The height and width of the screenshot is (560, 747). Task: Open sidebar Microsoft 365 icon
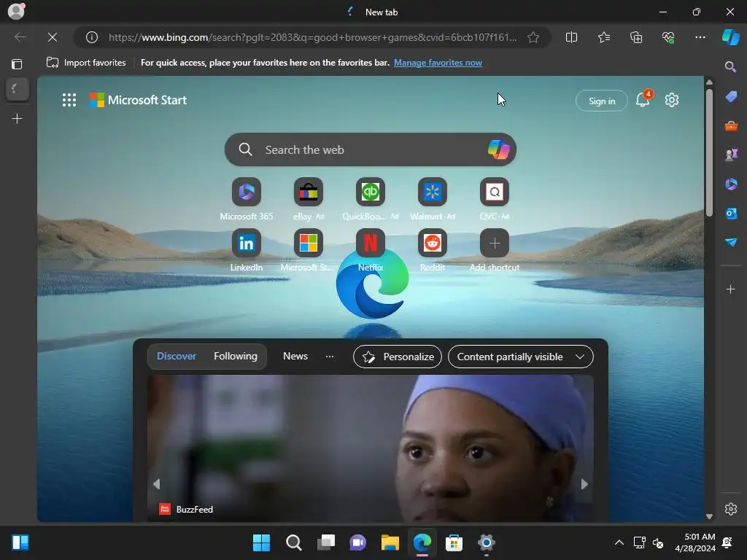(x=731, y=184)
